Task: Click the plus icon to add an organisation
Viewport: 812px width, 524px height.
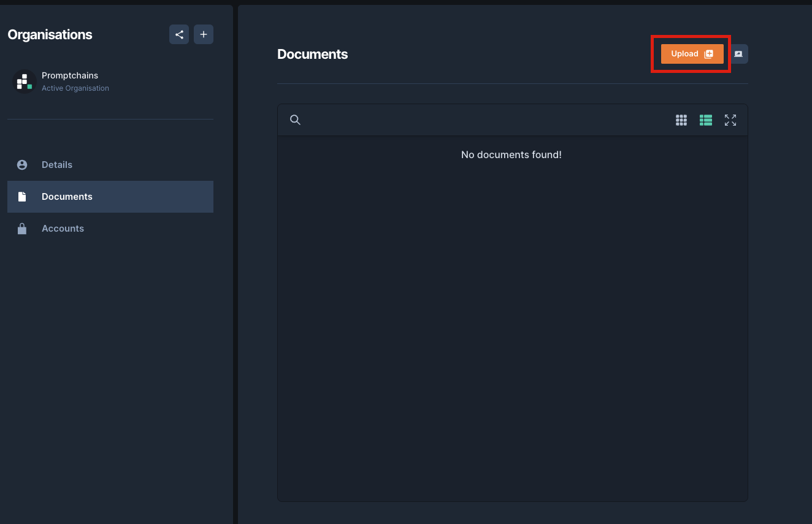Action: coord(204,34)
